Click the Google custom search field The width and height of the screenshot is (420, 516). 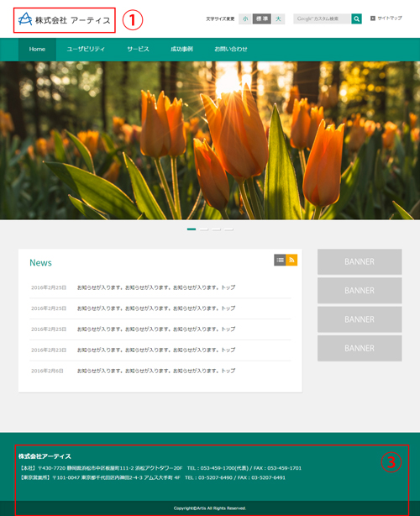(x=322, y=18)
